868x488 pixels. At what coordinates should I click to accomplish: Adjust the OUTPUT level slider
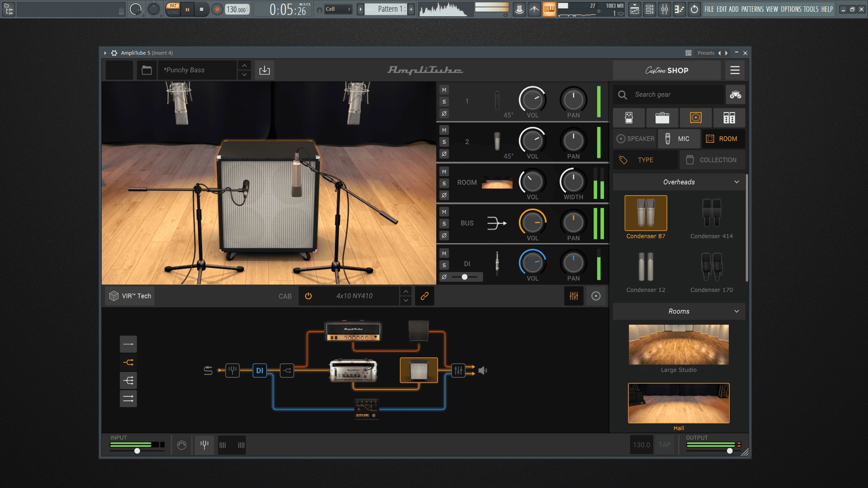pos(730,450)
